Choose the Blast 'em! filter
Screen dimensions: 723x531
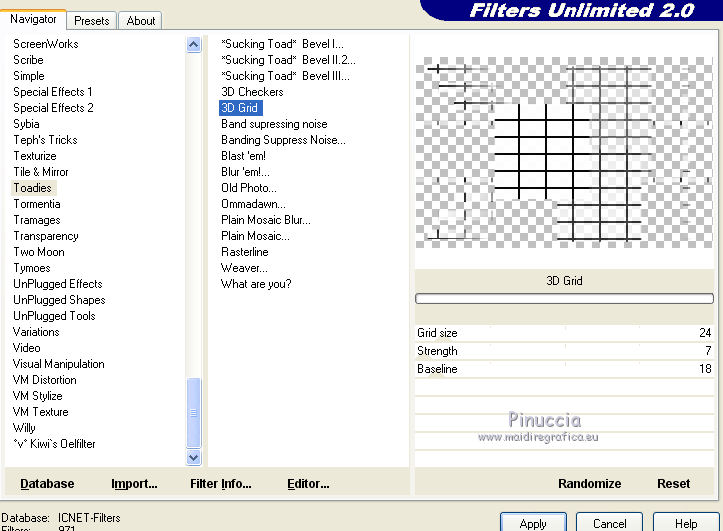point(243,156)
